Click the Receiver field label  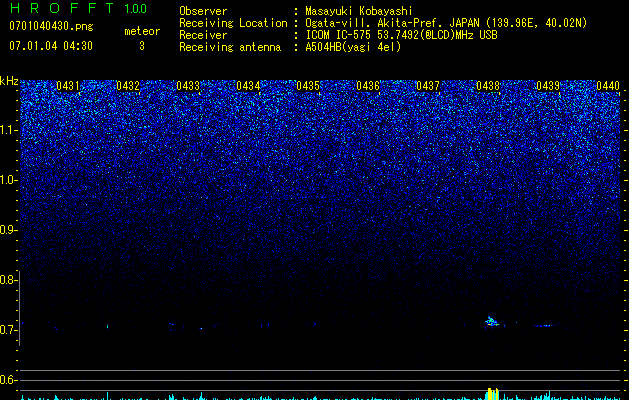tap(203, 35)
